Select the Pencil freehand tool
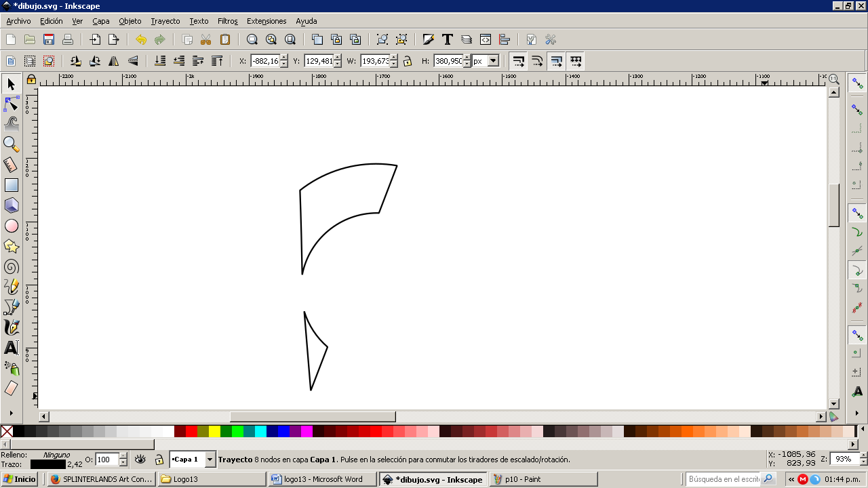The height and width of the screenshot is (488, 868). click(x=12, y=287)
